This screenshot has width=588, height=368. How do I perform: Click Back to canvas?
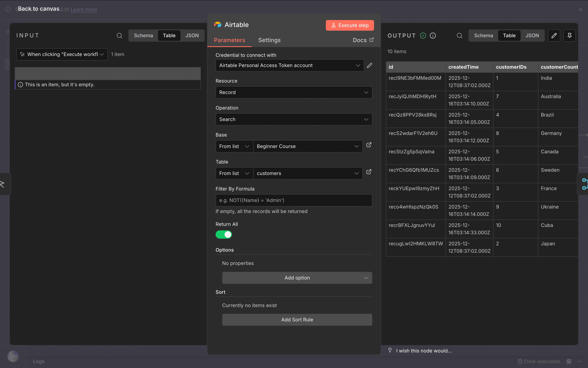pyautogui.click(x=39, y=9)
